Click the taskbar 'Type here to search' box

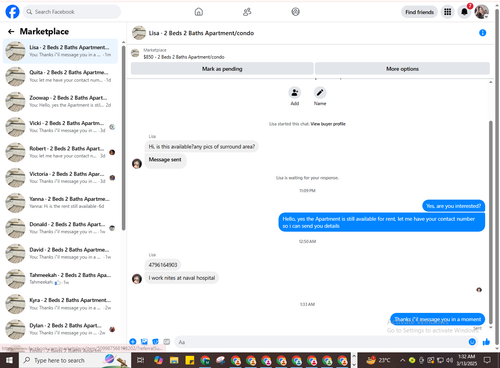(x=75, y=360)
